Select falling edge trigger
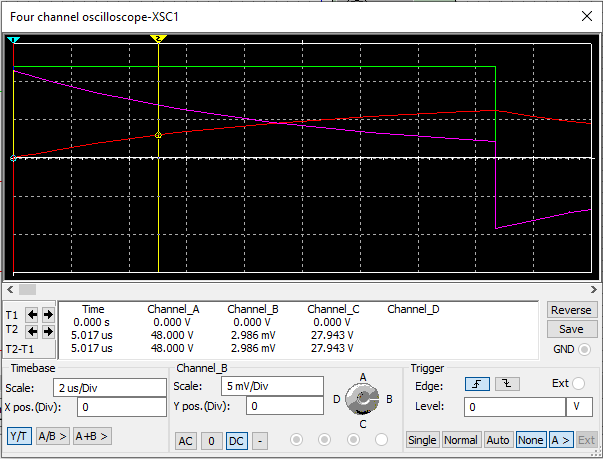Viewport: 603px width, 459px height. tap(507, 384)
